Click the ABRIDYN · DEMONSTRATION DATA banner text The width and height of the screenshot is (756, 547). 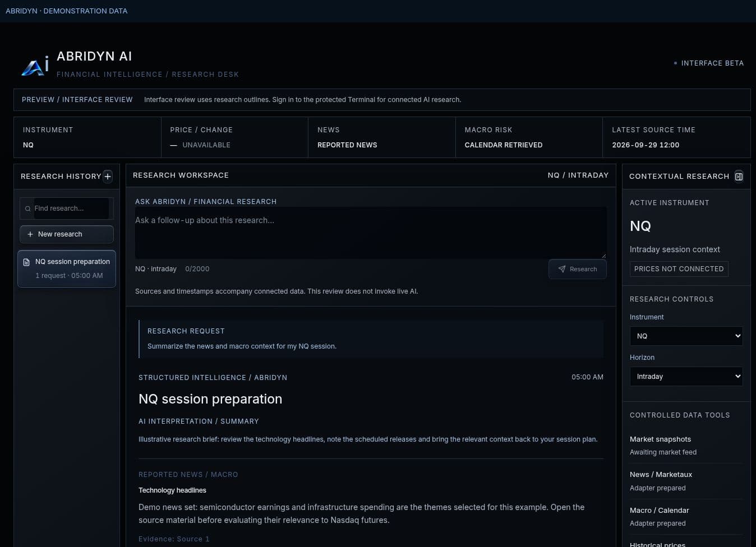pos(66,11)
